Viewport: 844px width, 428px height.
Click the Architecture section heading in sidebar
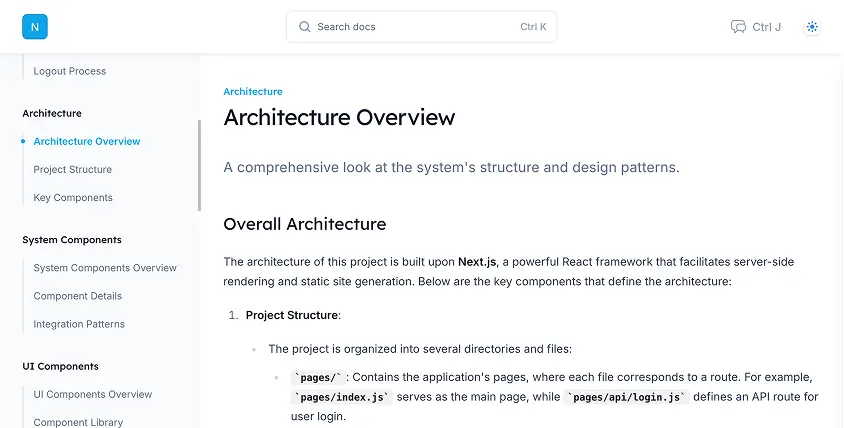pyautogui.click(x=52, y=113)
